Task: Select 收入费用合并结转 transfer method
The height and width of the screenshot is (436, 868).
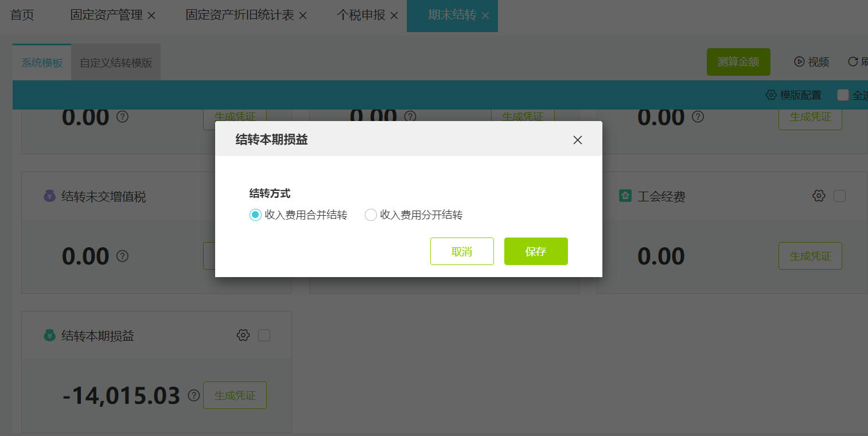Action: [255, 215]
